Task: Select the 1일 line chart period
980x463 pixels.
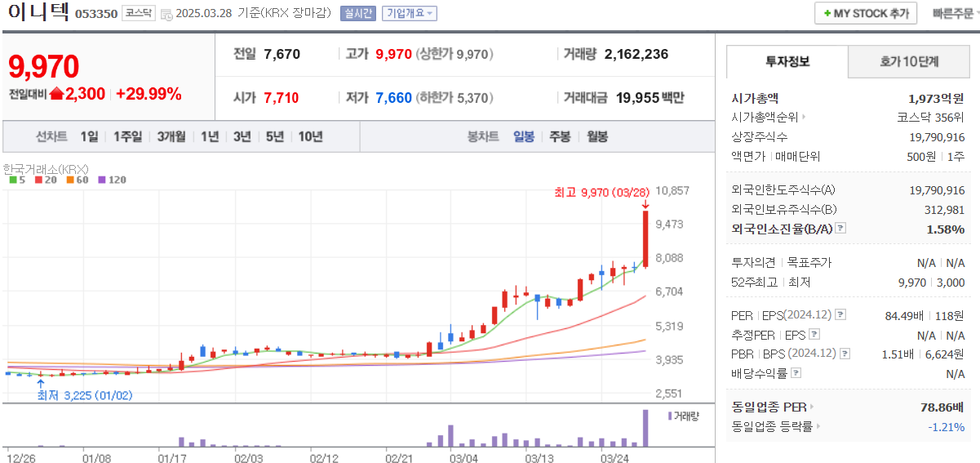Action: point(89,136)
